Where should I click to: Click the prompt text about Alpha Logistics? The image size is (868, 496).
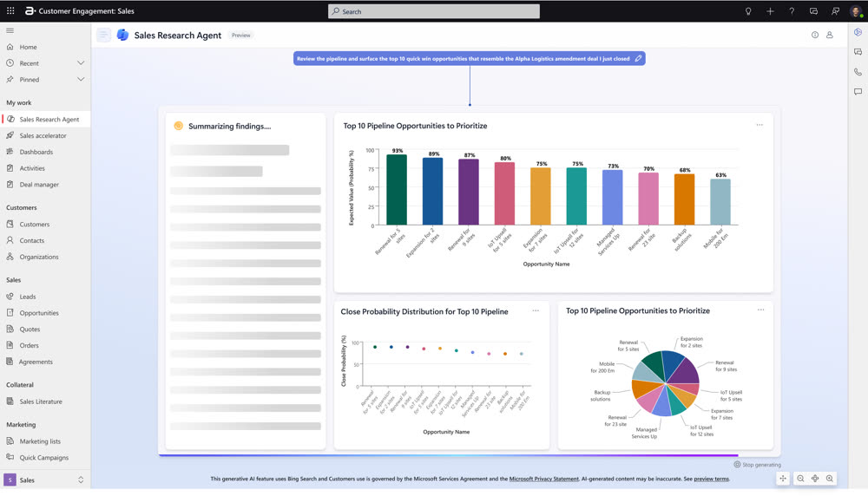463,59
